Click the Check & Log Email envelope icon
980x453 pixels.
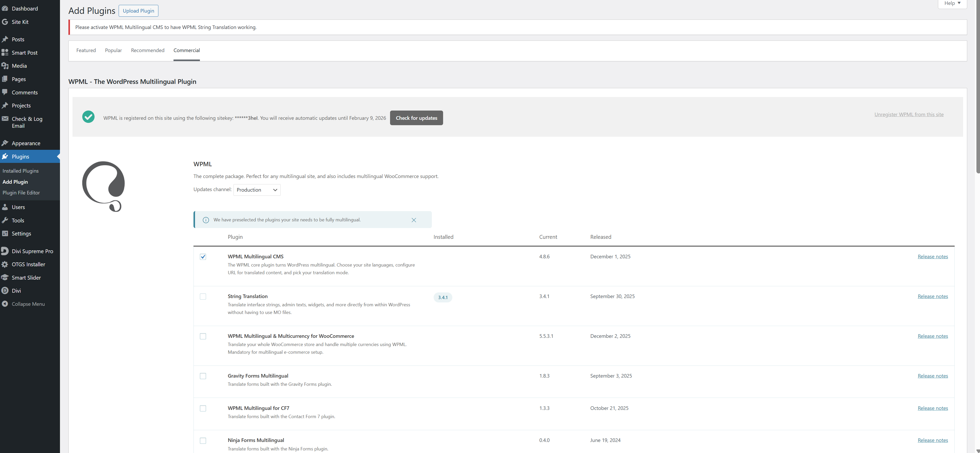tap(5, 119)
